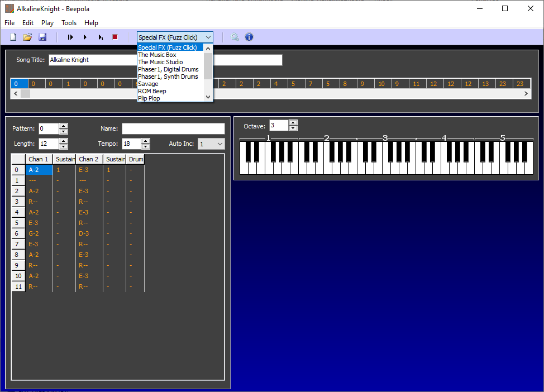Decrease the Tempo value stepper
The height and width of the screenshot is (392, 544).
(146, 146)
